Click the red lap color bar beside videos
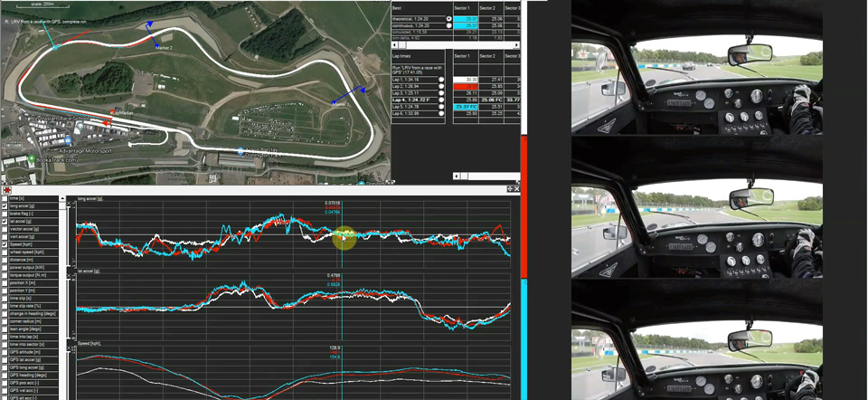 (x=524, y=206)
